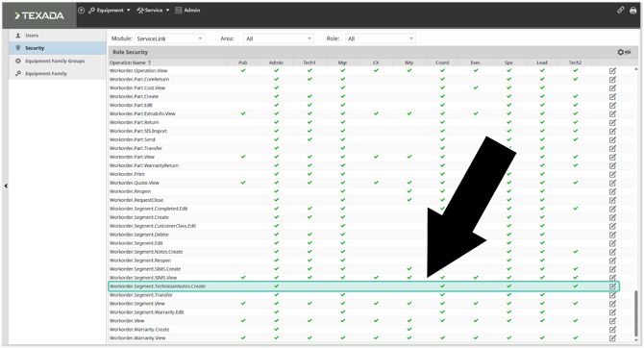Edit Workorder.Segment.Create row

(x=612, y=217)
